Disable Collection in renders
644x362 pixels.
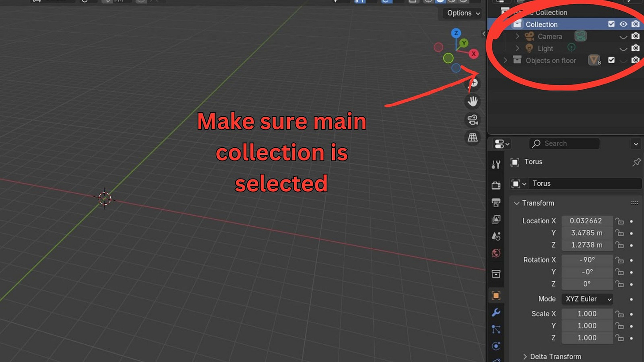635,24
